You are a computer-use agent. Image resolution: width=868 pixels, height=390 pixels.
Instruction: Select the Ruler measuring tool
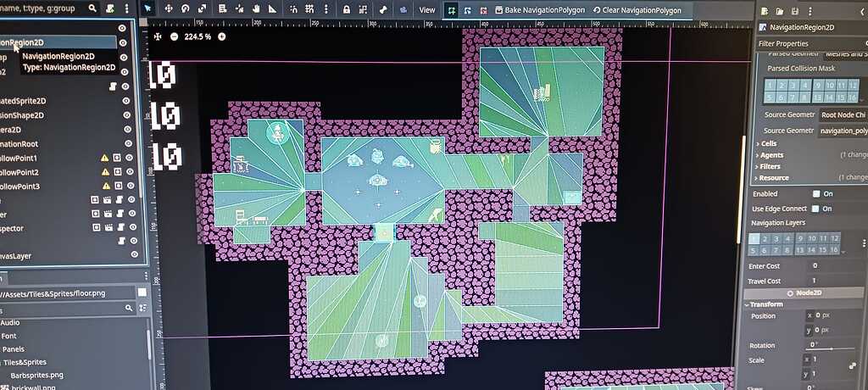point(273,8)
